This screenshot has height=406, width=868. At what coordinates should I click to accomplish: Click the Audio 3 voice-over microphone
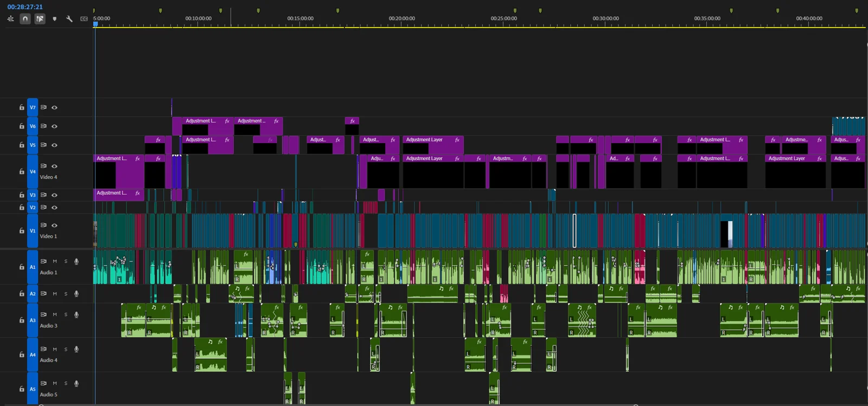(x=76, y=314)
